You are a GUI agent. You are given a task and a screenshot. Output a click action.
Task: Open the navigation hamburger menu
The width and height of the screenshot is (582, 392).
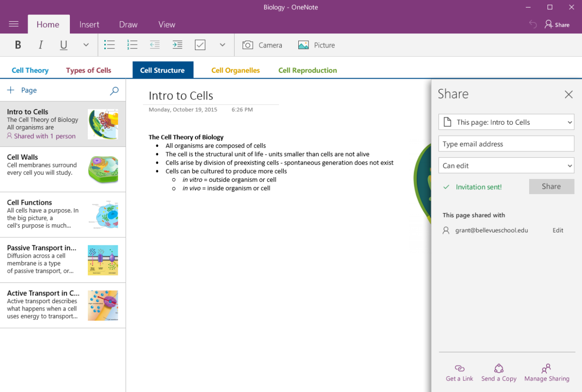(14, 24)
